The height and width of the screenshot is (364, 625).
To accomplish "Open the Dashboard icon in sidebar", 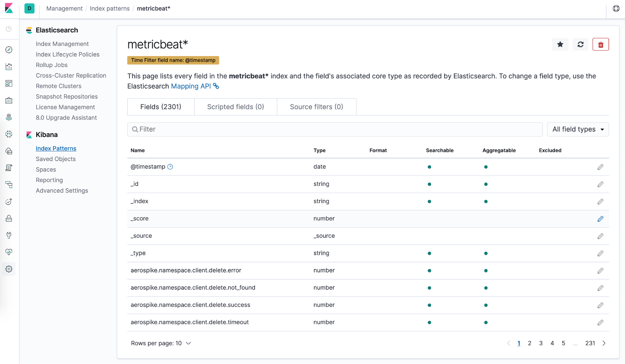I will [x=9, y=83].
